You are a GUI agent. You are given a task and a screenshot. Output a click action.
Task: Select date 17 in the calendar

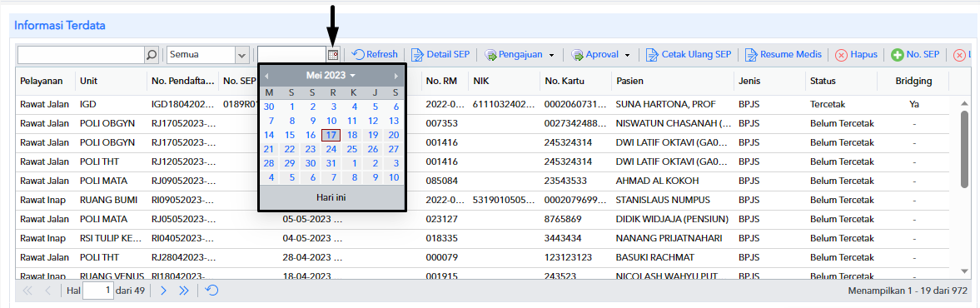coord(331,135)
